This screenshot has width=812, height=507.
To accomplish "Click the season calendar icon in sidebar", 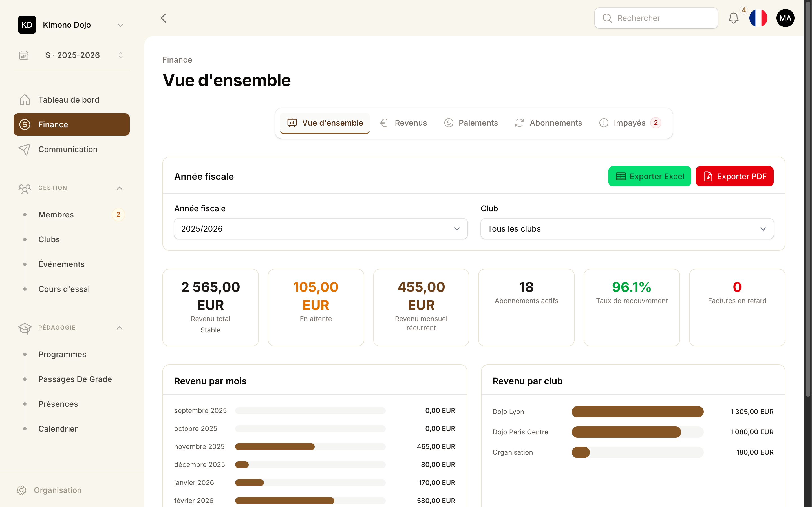I will click(23, 55).
